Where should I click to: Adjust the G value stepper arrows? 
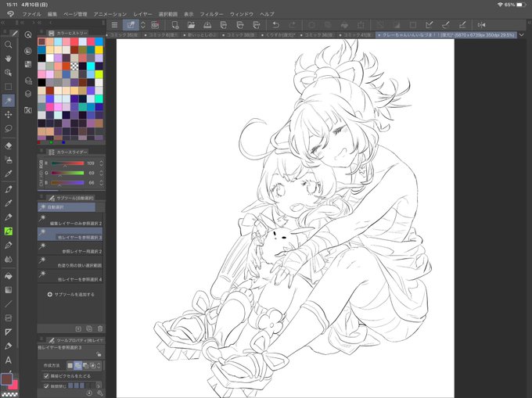[x=101, y=173]
